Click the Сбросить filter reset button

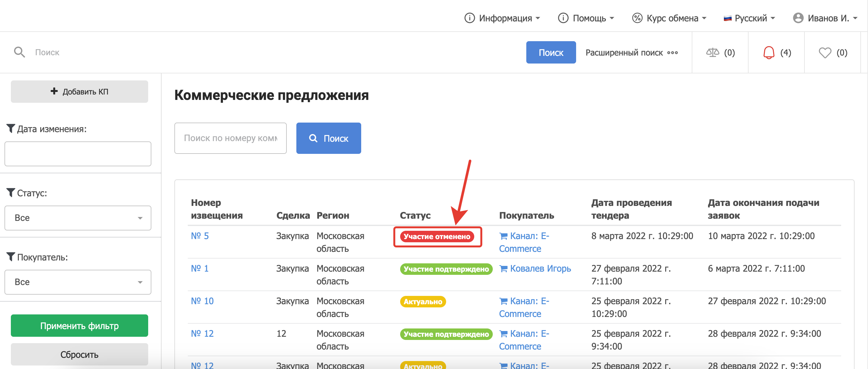[80, 354]
